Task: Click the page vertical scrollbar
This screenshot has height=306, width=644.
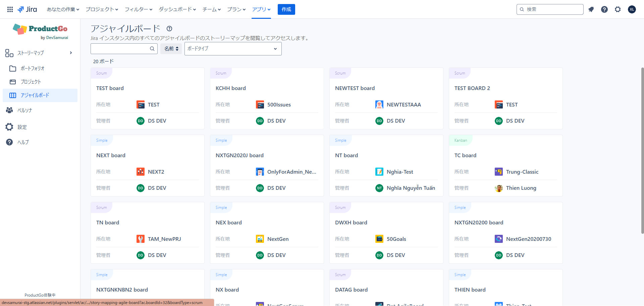Action: (x=642, y=150)
